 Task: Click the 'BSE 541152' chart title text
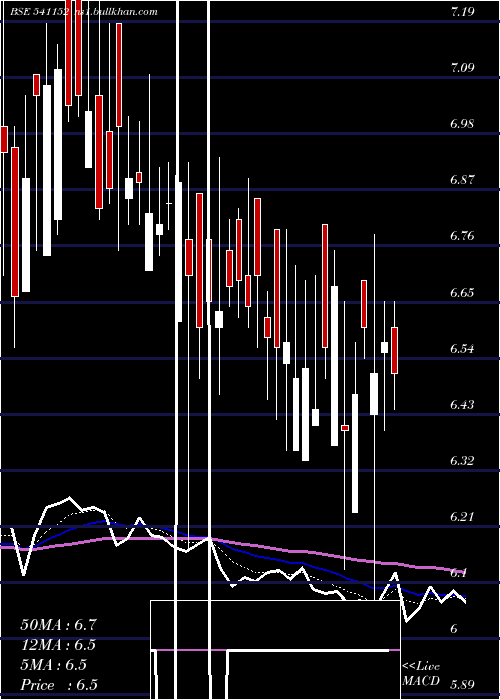coord(40,12)
